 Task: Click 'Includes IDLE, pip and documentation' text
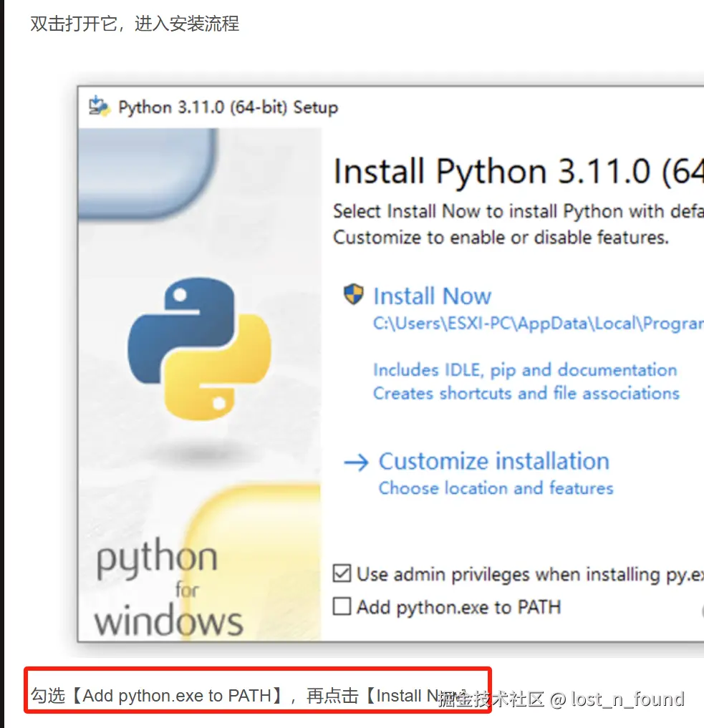[x=525, y=370]
